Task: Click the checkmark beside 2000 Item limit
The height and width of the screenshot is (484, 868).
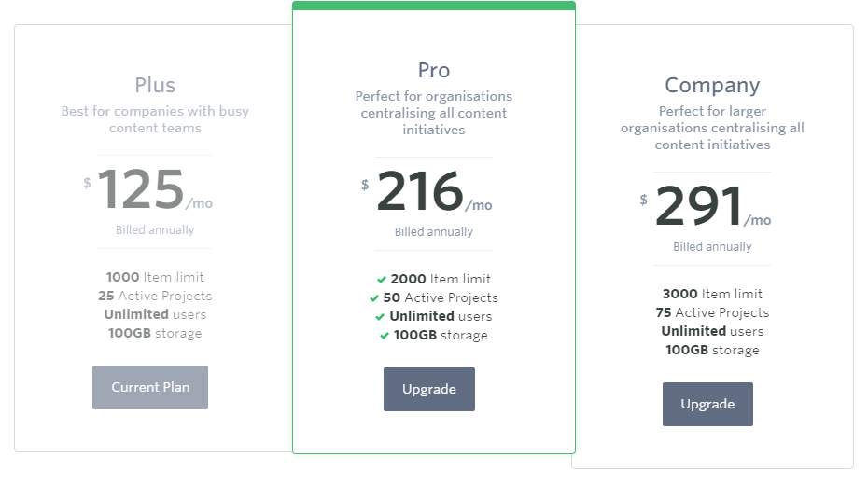Action: (382, 280)
